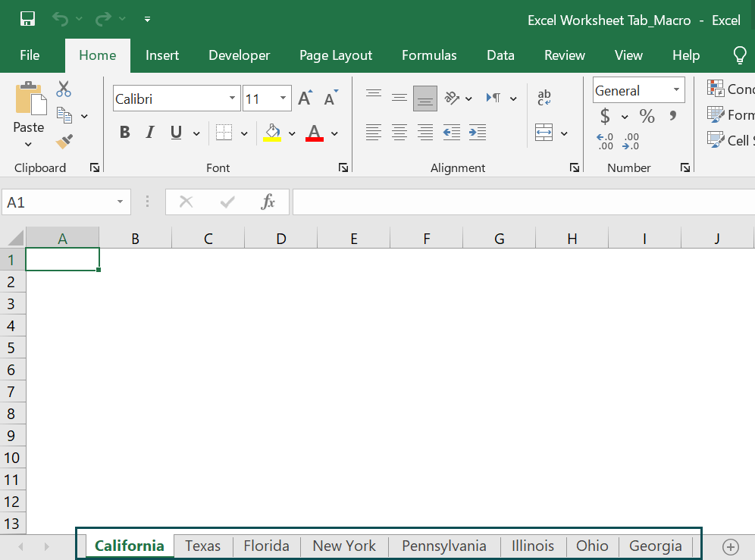This screenshot has height=560, width=755.
Task: Click the Increase Font Size icon
Action: [303, 97]
